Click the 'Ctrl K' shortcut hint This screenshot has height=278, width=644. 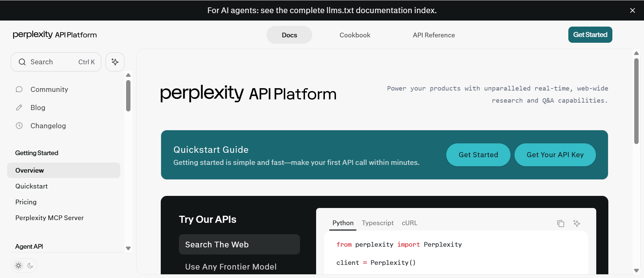coord(86,62)
